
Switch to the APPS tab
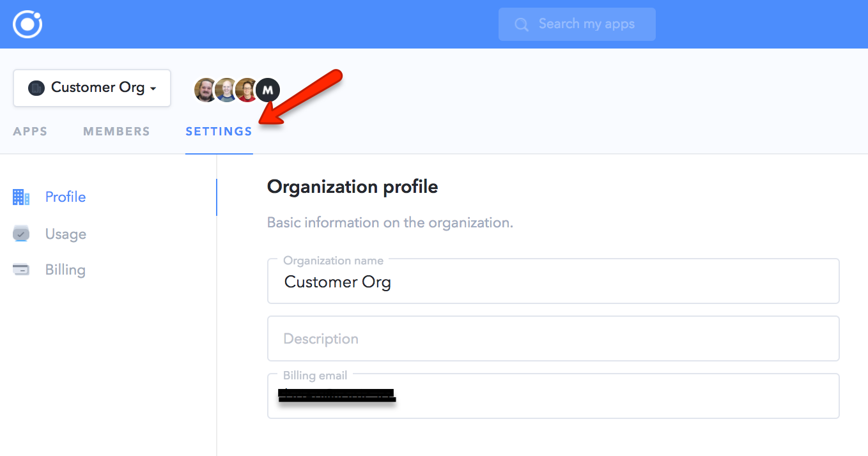30,132
